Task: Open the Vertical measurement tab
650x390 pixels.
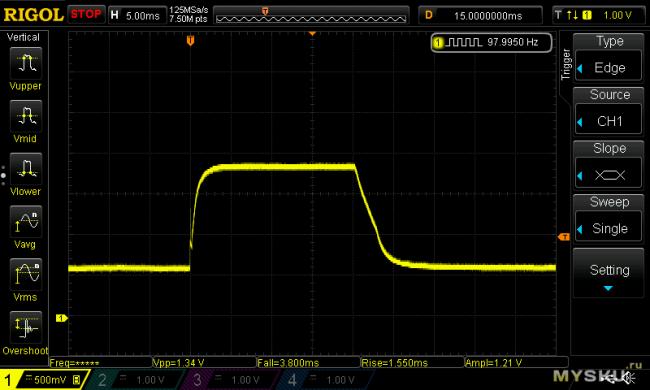Action: (x=23, y=37)
